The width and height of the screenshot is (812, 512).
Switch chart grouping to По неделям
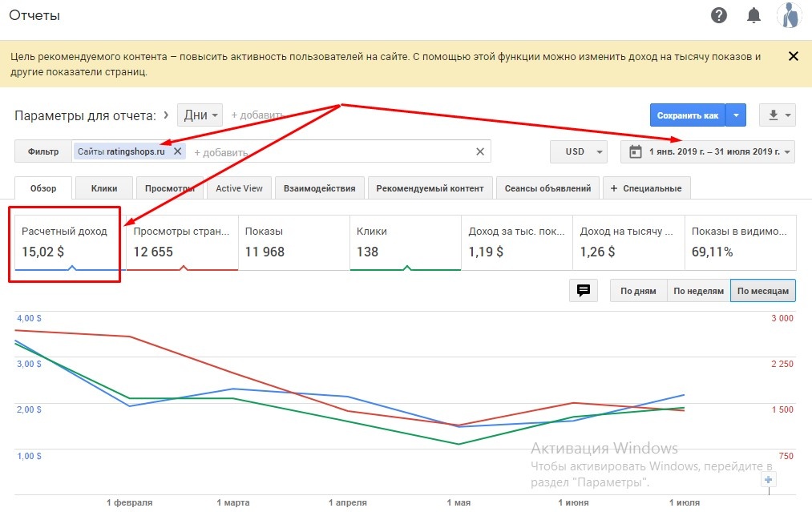pos(698,291)
